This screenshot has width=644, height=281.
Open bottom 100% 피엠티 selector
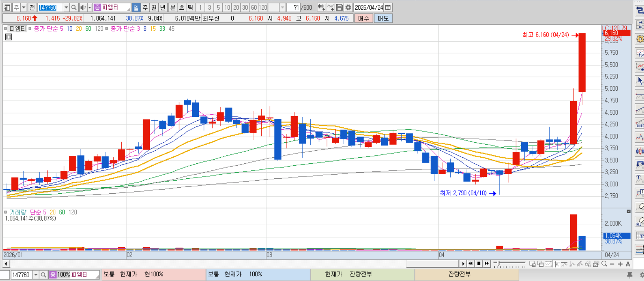(75, 275)
